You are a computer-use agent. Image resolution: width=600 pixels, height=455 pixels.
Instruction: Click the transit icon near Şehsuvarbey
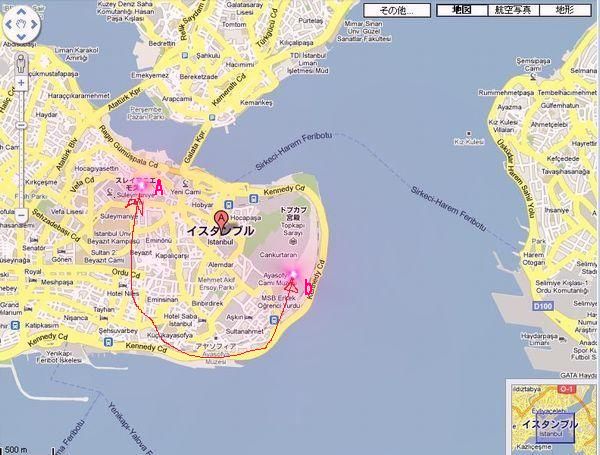pos(109,341)
